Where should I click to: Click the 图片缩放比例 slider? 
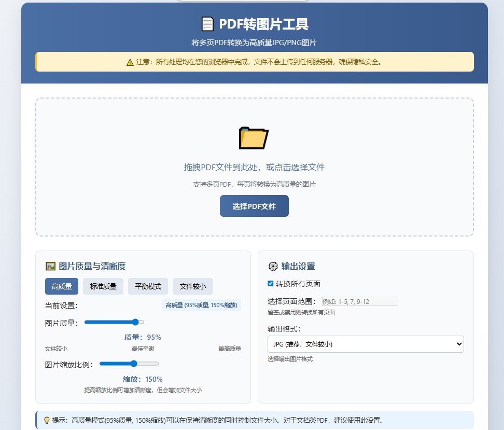point(129,364)
